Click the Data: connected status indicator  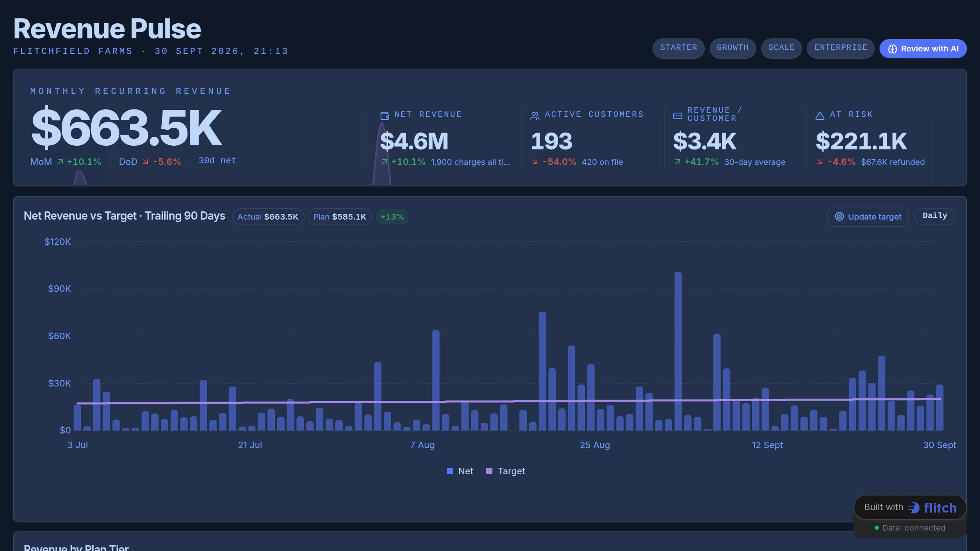[910, 528]
